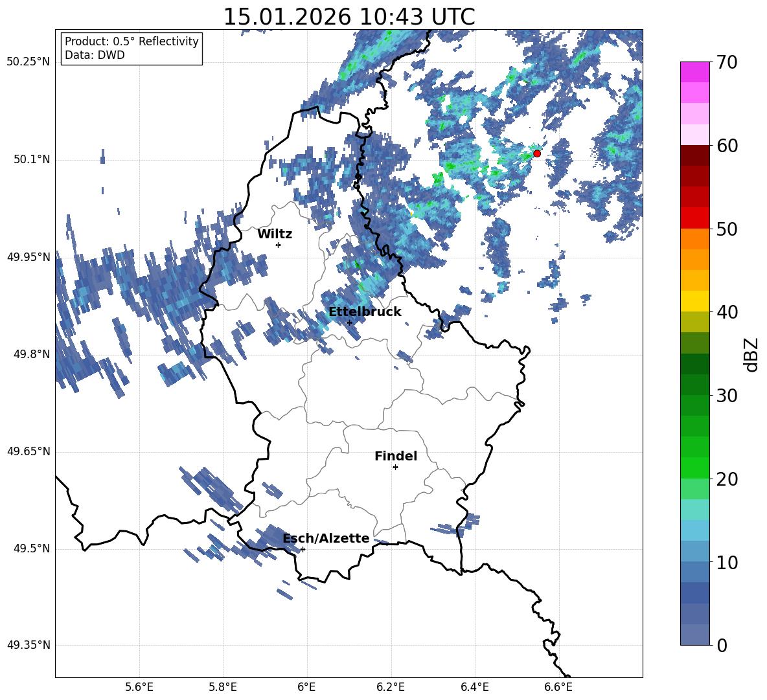The image size is (767, 700).
Task: Click the 'Data: DWD' text
Action: pos(95,55)
